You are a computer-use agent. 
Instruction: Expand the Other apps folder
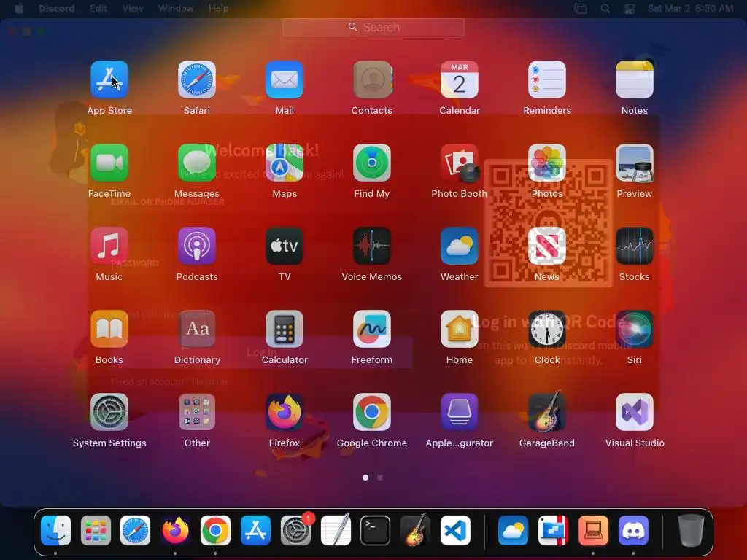(x=197, y=412)
